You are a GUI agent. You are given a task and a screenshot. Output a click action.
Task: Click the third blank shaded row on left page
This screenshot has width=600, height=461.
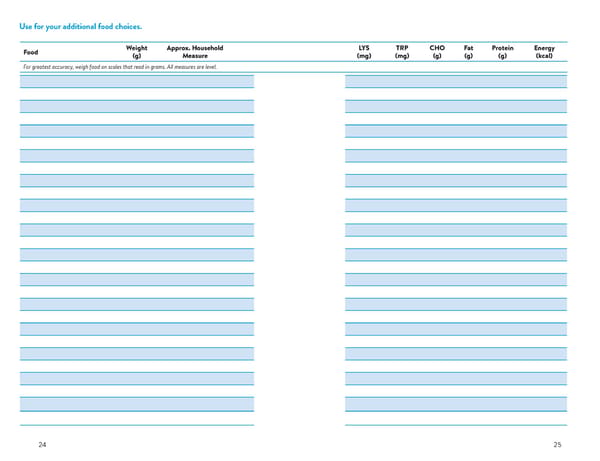coord(137,131)
